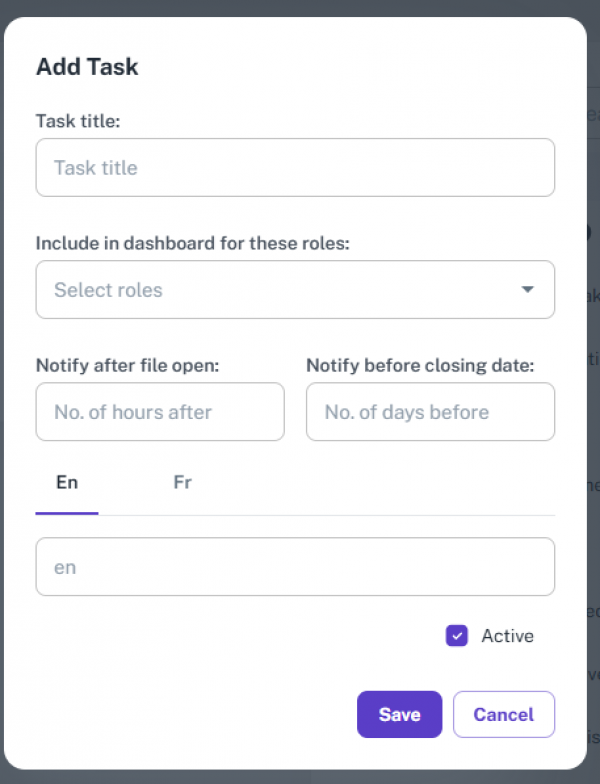
Task: Save the new task
Action: click(x=399, y=714)
